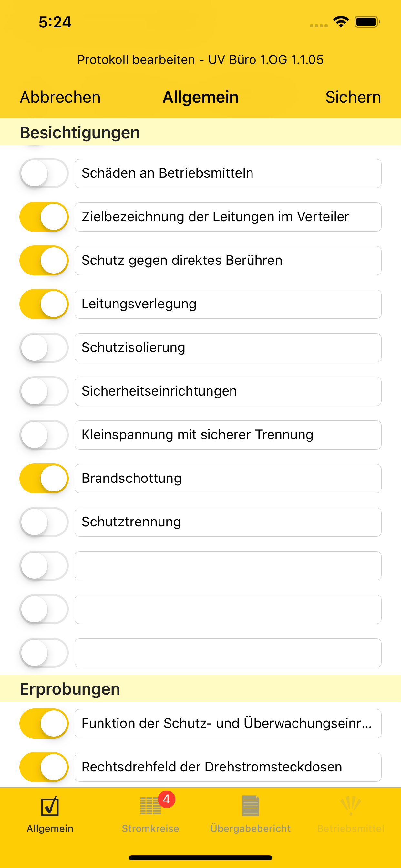This screenshot has width=401, height=868.
Task: Enable Schäden an Betriebsmitteln switch
Action: pos(44,173)
